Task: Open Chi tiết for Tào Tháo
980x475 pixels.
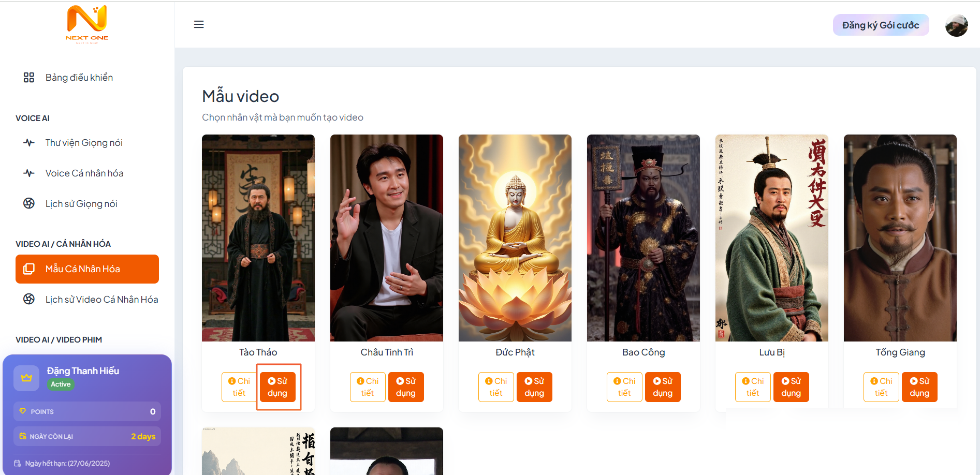Action: 239,387
